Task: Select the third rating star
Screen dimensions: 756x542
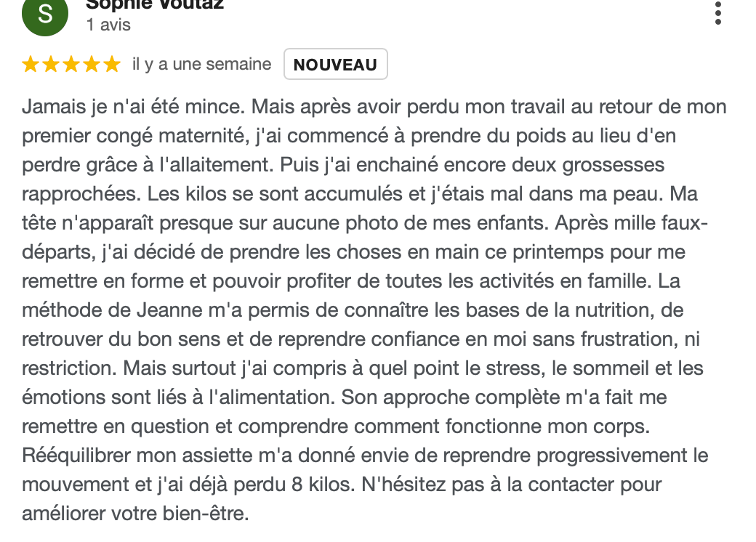Action: point(71,65)
